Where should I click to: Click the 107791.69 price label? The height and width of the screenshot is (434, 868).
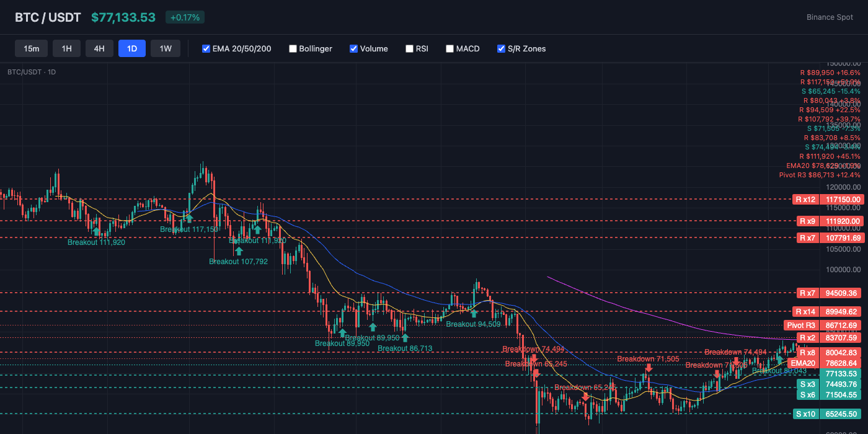[841, 237]
